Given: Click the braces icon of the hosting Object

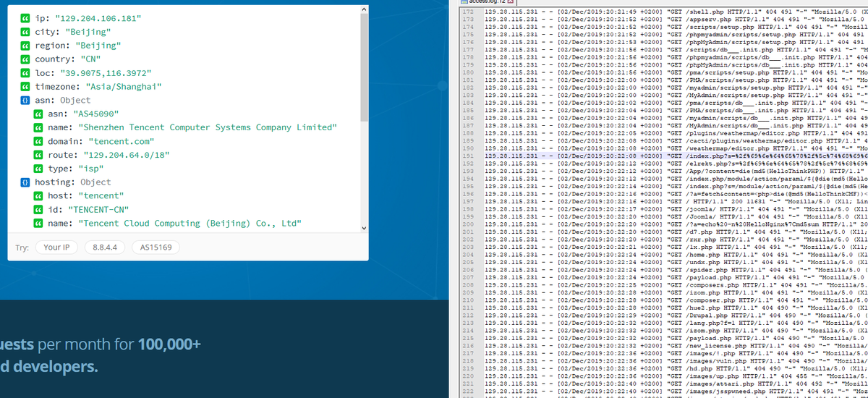Looking at the screenshot, I should tap(26, 182).
